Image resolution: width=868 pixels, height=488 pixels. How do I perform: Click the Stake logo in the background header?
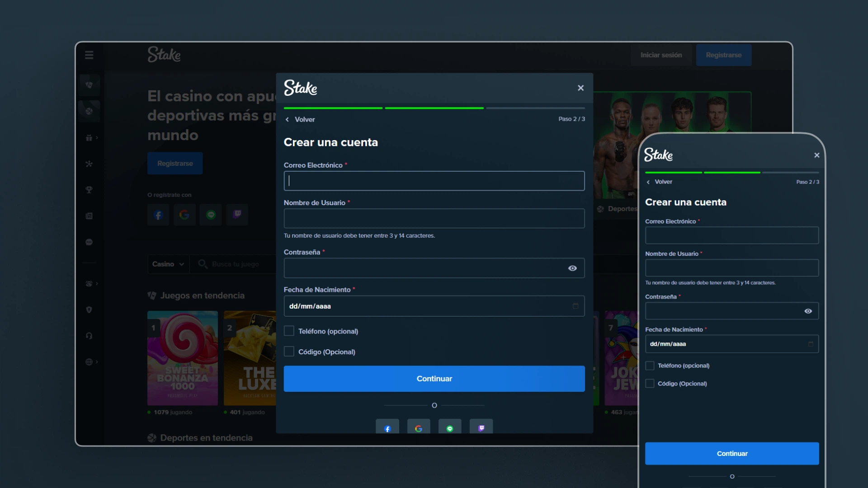pos(164,54)
